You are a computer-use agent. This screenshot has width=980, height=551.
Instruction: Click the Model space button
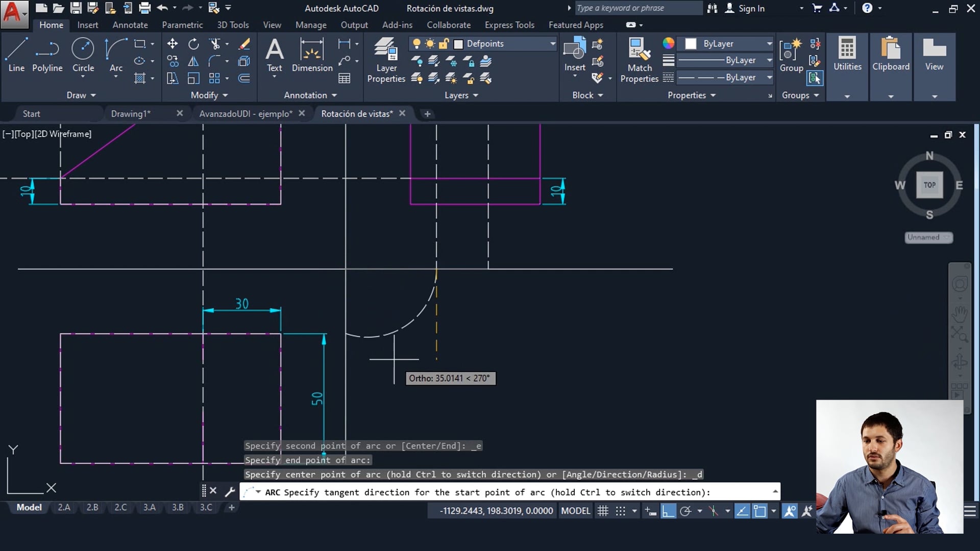pos(29,507)
